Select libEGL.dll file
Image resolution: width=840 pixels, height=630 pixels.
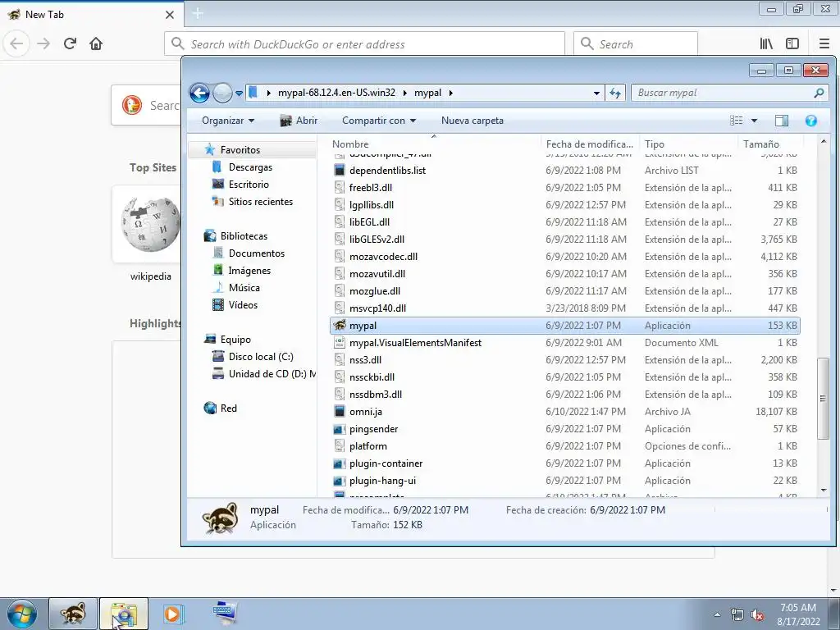point(369,221)
